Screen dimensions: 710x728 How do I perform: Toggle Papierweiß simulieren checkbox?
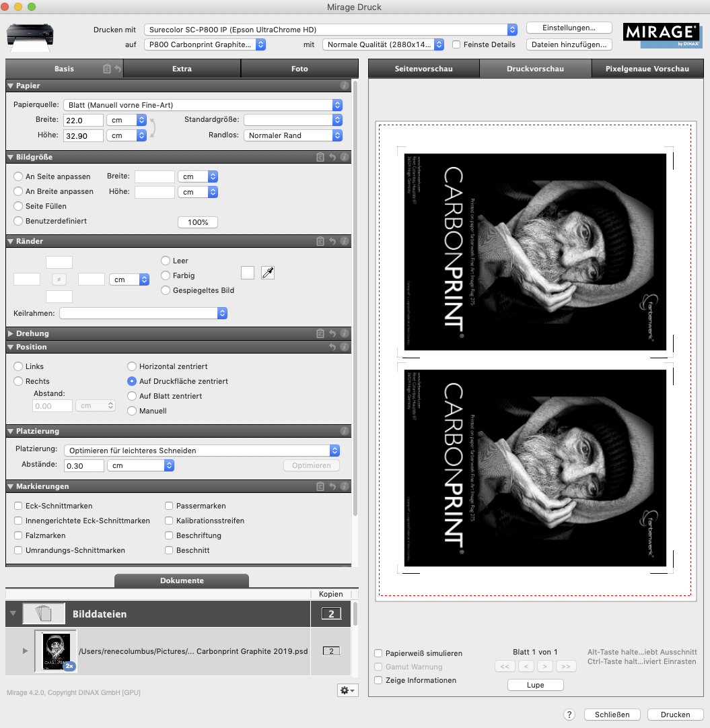(378, 653)
